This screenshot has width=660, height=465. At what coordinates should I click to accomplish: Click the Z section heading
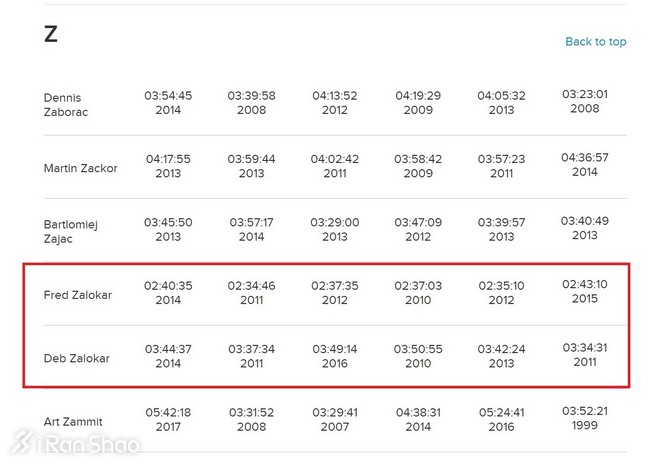pyautogui.click(x=51, y=35)
